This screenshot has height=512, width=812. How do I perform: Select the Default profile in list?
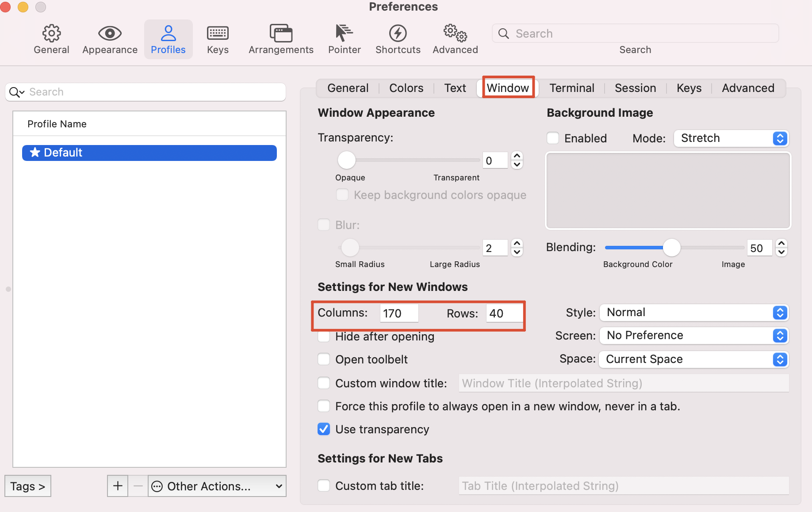[149, 153]
